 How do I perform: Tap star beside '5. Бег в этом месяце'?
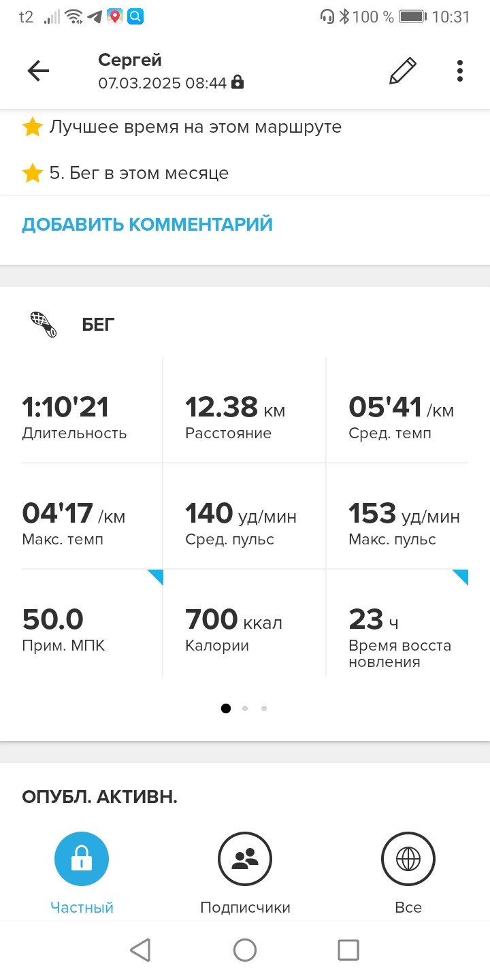(32, 173)
